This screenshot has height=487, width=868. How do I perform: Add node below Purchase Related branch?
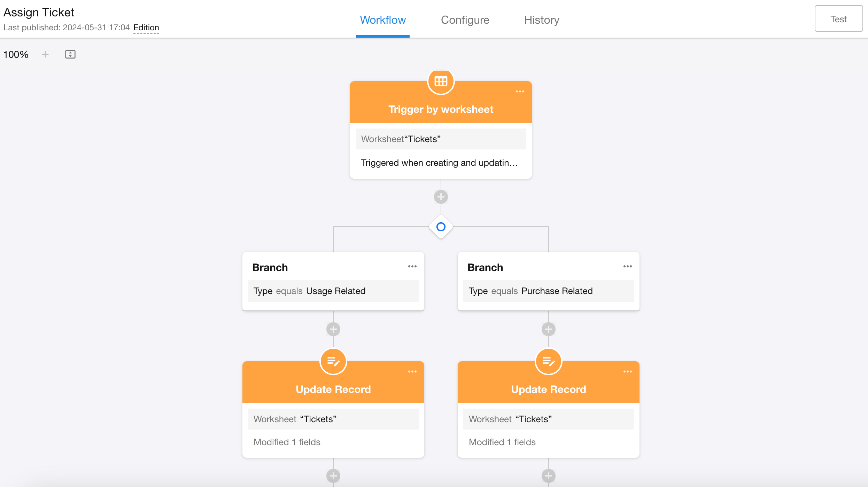[548, 329]
